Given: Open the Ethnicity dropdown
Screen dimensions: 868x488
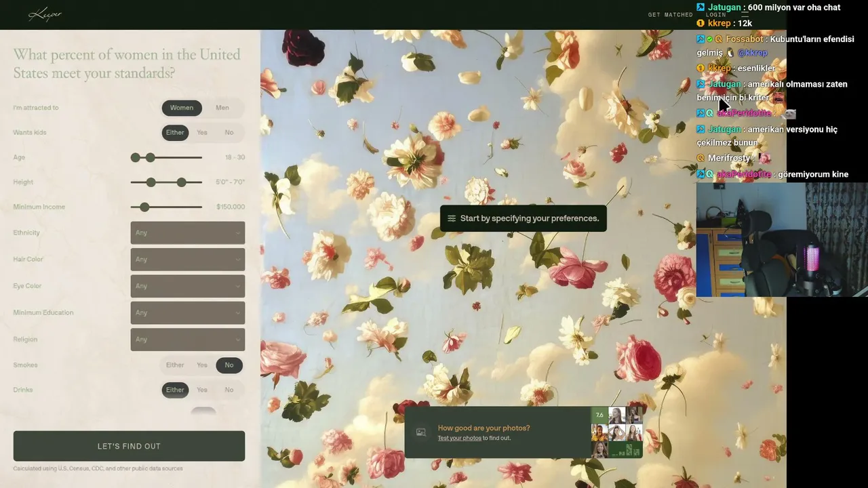Looking at the screenshot, I should (188, 232).
